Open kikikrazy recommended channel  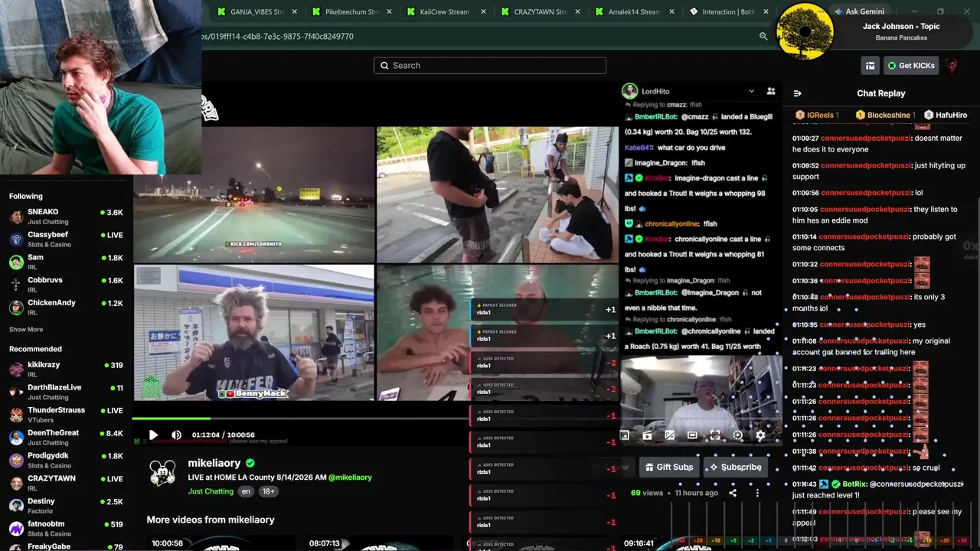66,370
